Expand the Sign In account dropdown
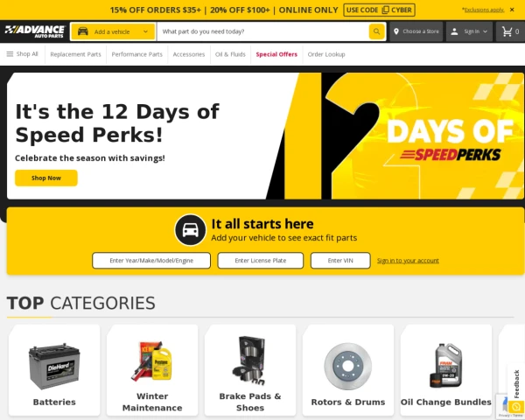525x420 pixels. 469,31
